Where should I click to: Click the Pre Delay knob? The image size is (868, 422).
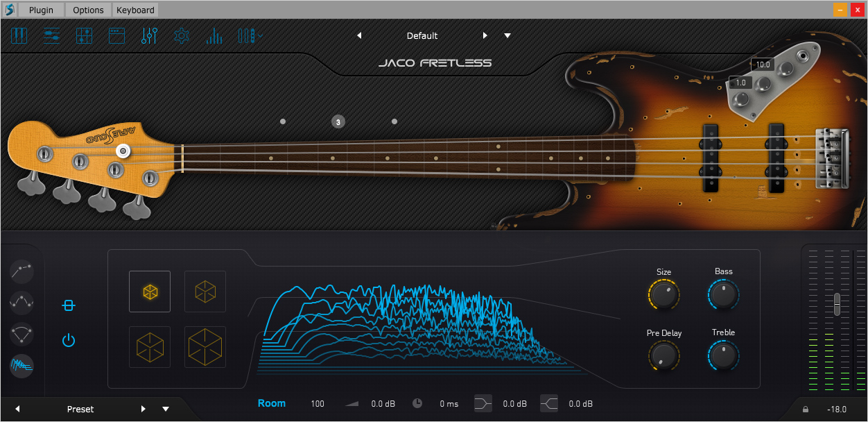coord(663,356)
